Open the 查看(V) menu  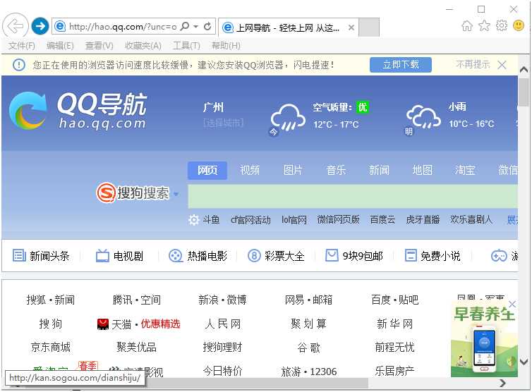[99, 45]
